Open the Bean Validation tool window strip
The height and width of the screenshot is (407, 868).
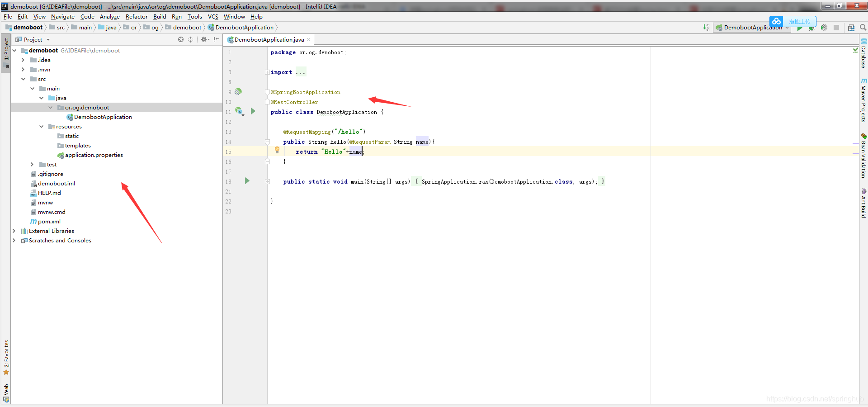pos(863,156)
